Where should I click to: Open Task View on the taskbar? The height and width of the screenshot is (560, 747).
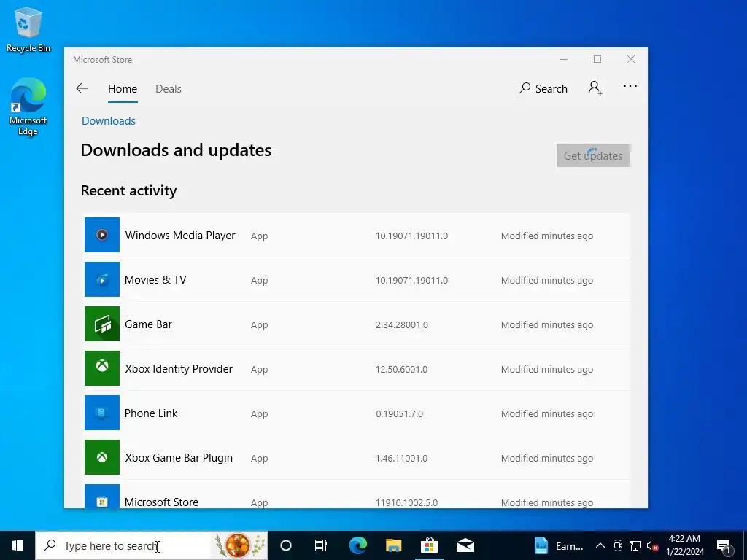(x=321, y=545)
